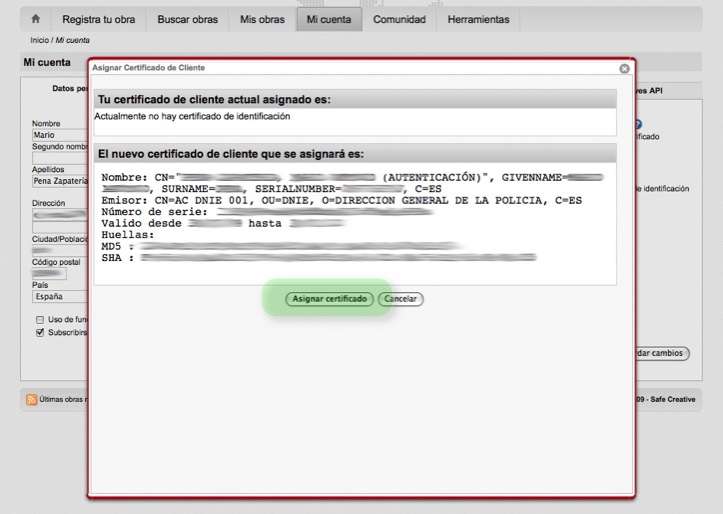Click the blue help icon beside the dialog

637,125
